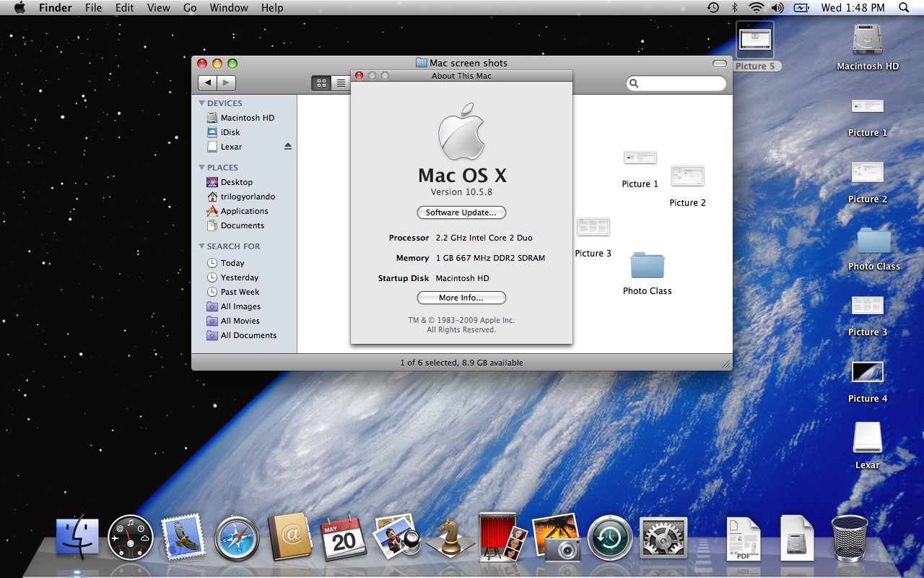Image resolution: width=924 pixels, height=578 pixels.
Task: Launch Preview app from the Dock
Action: (396, 538)
